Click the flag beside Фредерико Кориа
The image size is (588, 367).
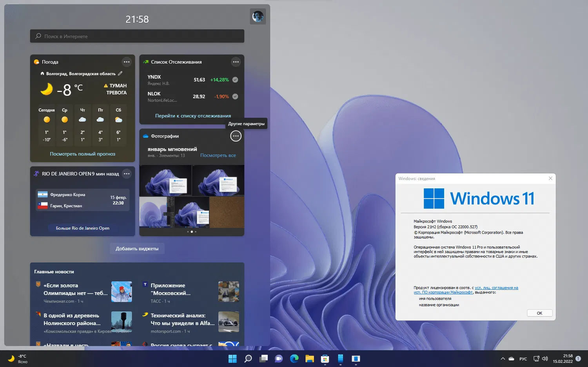pos(42,194)
